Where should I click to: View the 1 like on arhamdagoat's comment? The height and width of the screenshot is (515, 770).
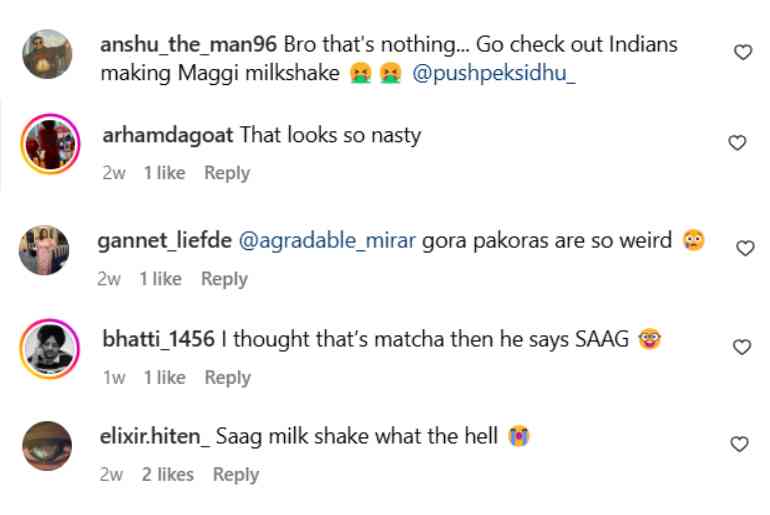coord(165,173)
